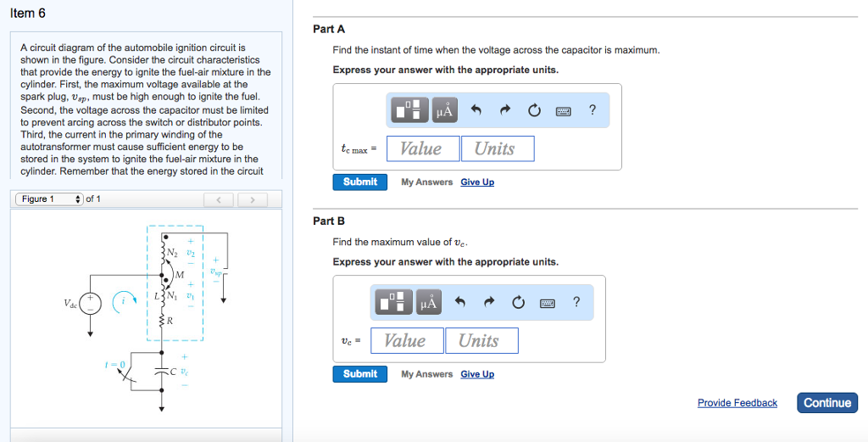Focus the Units field for vc

click(x=481, y=341)
